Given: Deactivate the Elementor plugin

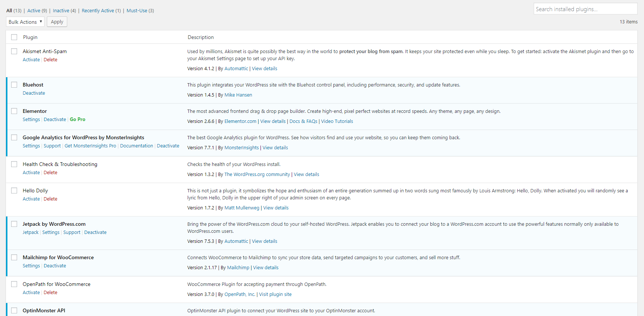Looking at the screenshot, I should (55, 120).
